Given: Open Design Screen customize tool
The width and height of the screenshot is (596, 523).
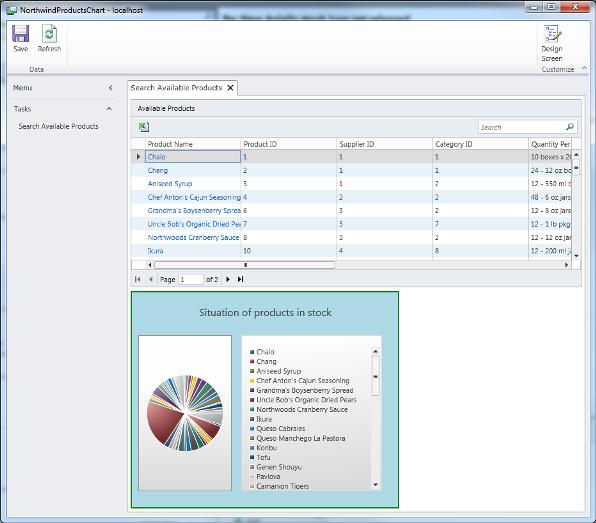Looking at the screenshot, I should [552, 33].
